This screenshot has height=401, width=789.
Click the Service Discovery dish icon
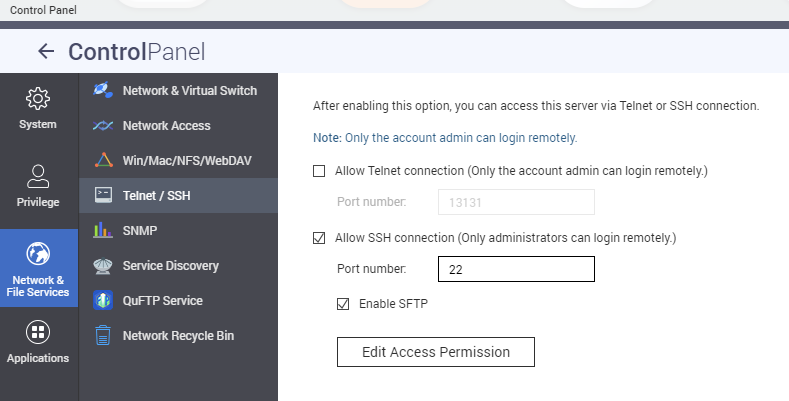click(103, 266)
